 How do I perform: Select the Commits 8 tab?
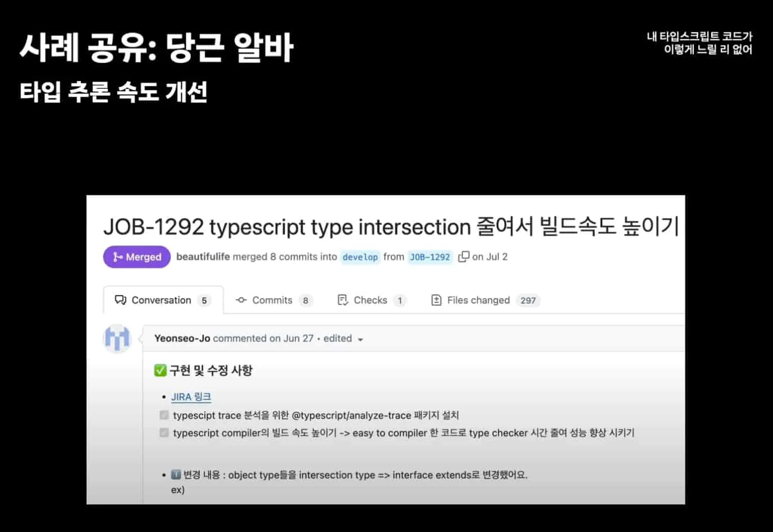tap(273, 300)
